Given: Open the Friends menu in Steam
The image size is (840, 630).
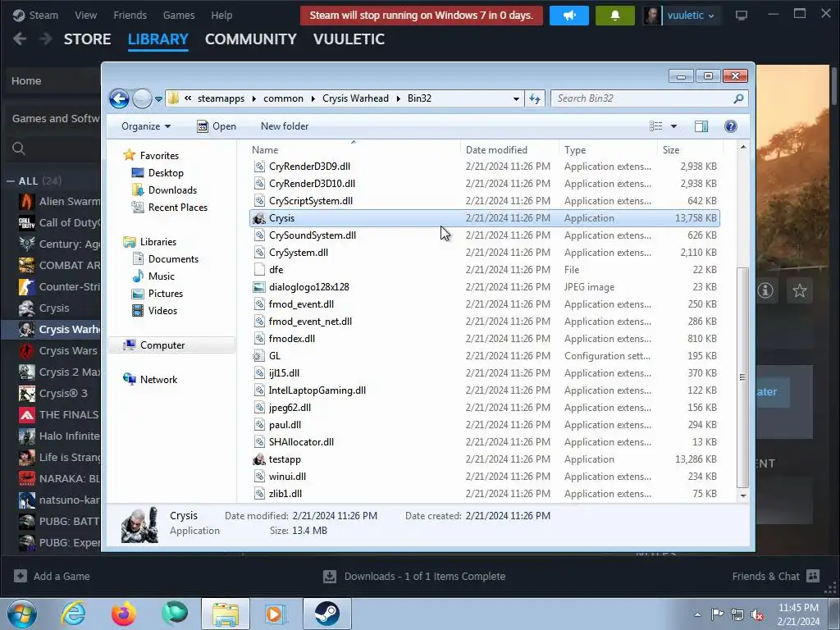Looking at the screenshot, I should (x=130, y=15).
